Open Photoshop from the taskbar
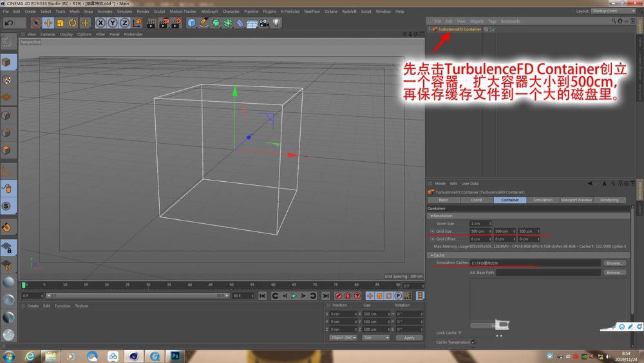644x363 pixels. [x=175, y=356]
